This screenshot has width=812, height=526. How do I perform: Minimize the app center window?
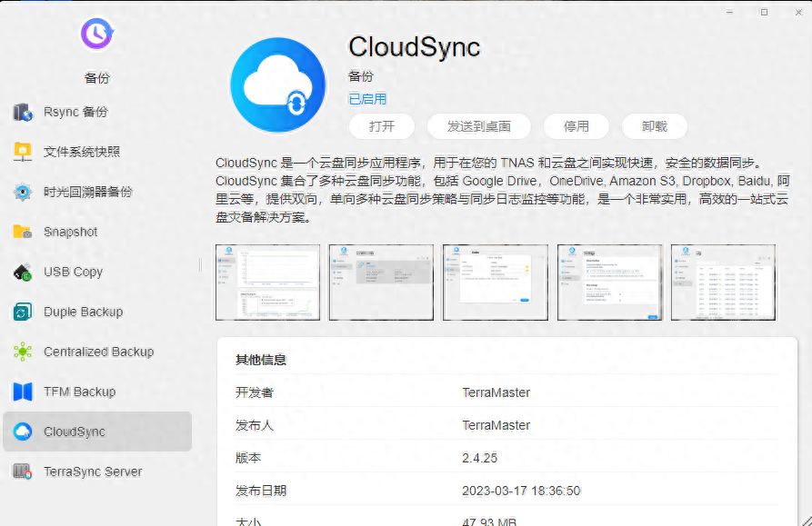tap(729, 12)
